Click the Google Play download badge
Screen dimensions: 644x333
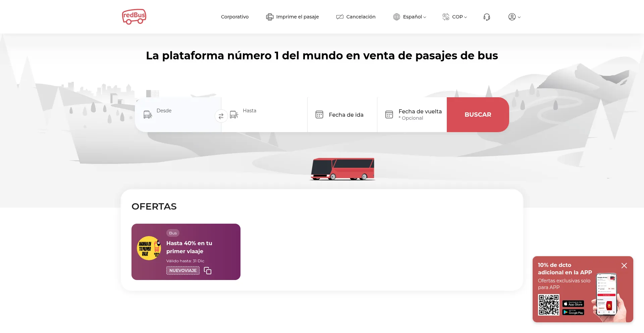coord(573,312)
